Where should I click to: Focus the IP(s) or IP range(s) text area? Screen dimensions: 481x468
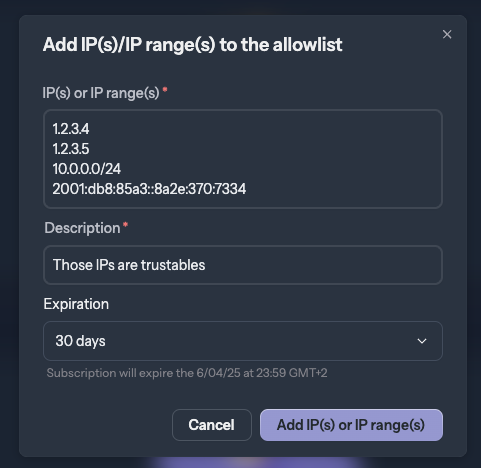tap(243, 159)
